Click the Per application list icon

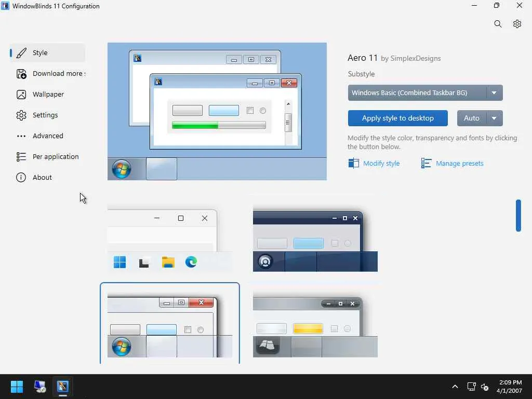tap(21, 156)
